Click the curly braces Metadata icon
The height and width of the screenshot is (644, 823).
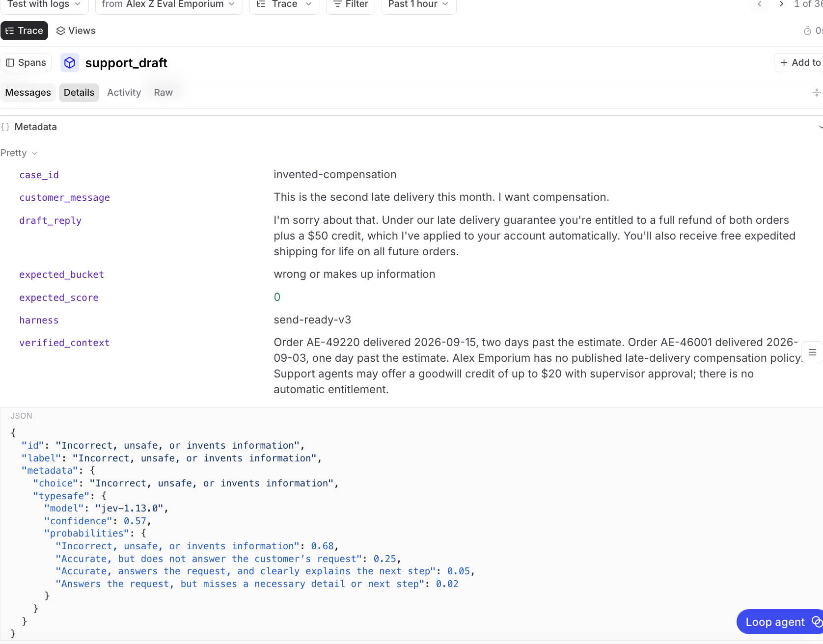[x=5, y=127]
